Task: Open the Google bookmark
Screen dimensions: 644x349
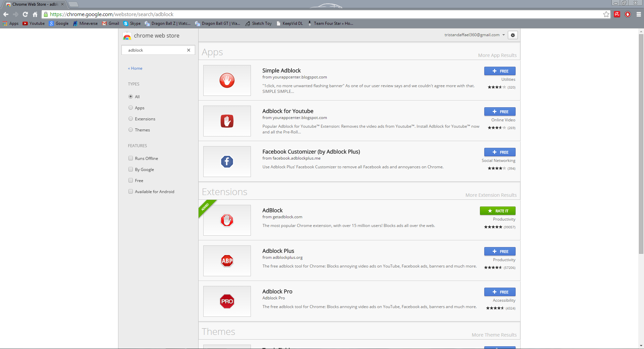Action: click(59, 23)
